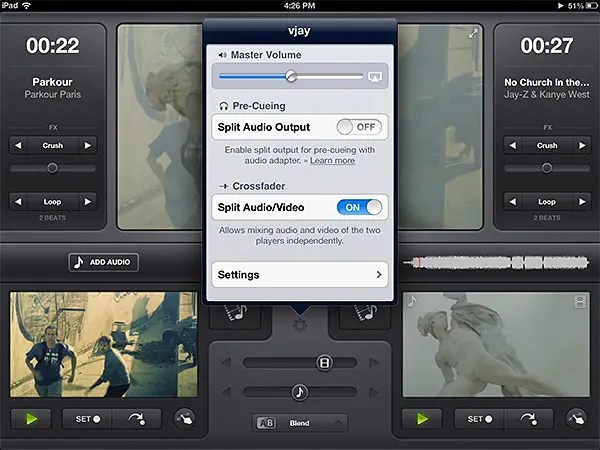Select the No Church In the... title

547,82
